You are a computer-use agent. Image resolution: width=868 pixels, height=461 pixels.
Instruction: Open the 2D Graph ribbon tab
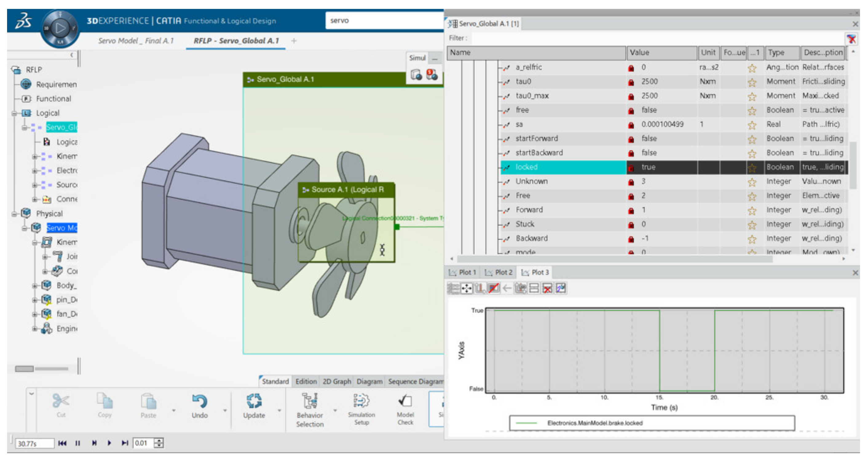point(336,381)
